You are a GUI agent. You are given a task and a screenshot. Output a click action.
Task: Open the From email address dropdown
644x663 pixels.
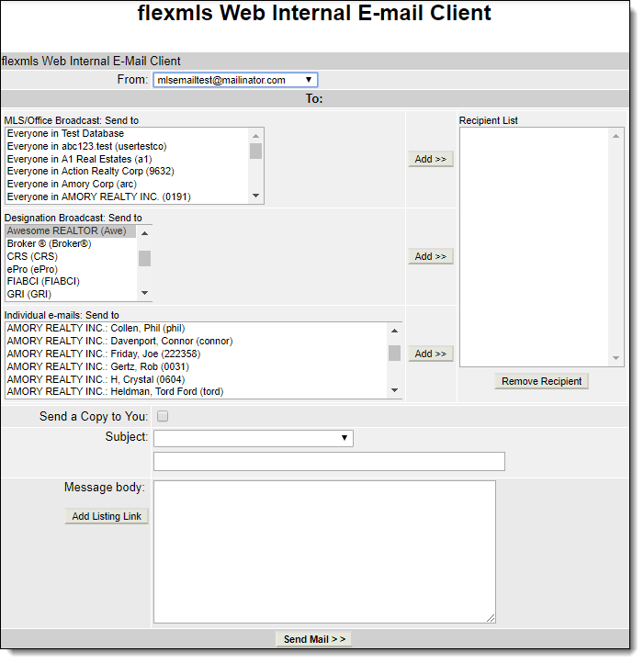pyautogui.click(x=235, y=80)
